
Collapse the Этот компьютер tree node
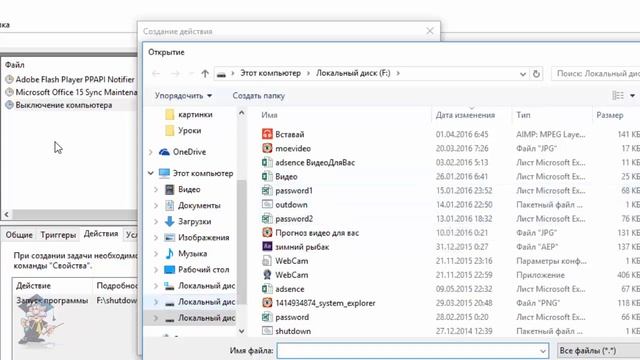[151, 173]
